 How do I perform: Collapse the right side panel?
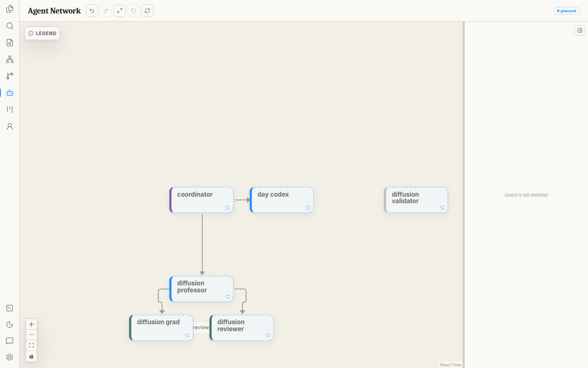pyautogui.click(x=579, y=30)
